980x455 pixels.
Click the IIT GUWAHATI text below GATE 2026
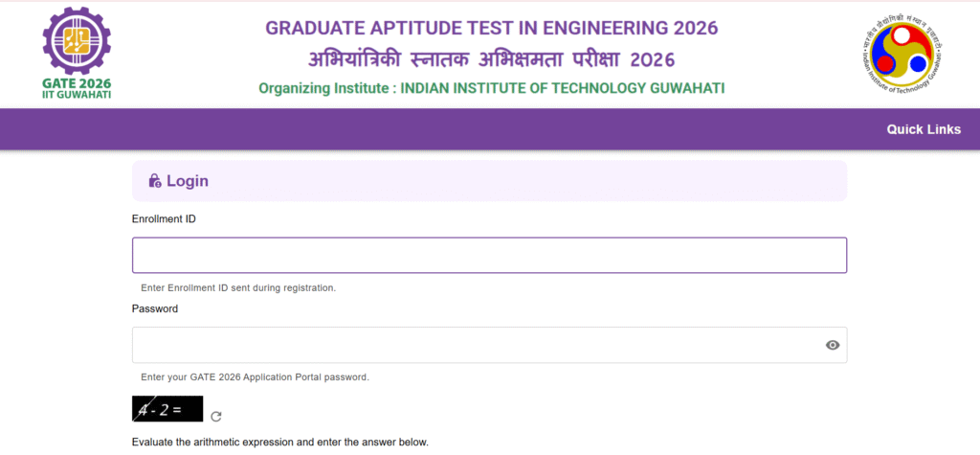77,95
